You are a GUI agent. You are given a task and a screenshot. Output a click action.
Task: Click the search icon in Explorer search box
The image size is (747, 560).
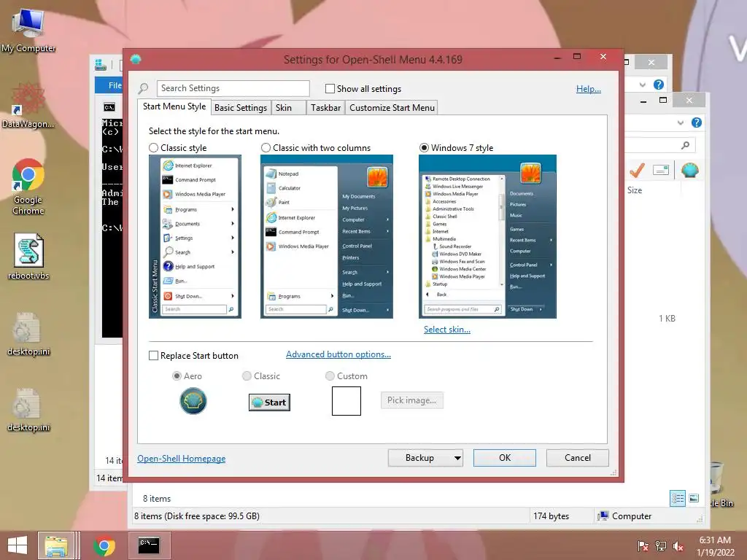coord(685,145)
